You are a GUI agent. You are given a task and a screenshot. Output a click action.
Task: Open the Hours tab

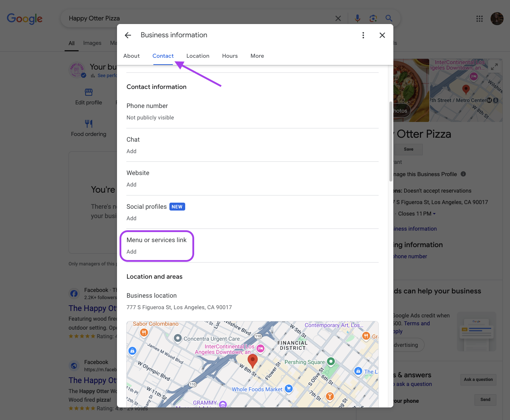(x=230, y=56)
